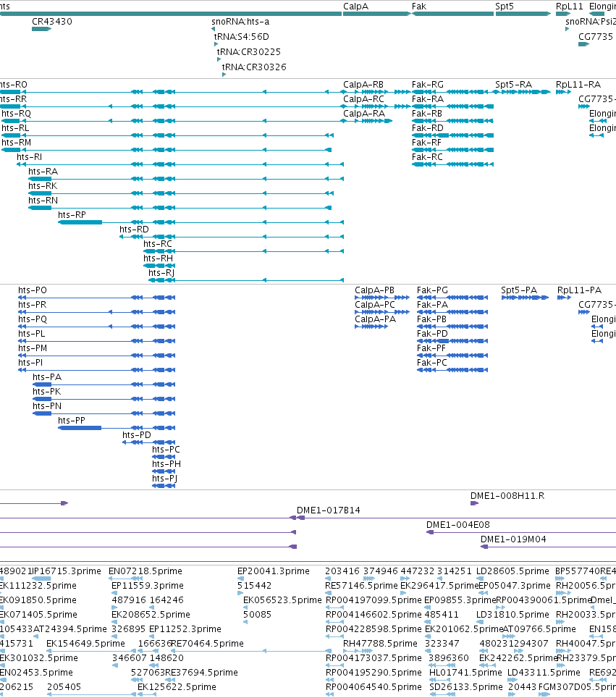Select RP004195290.5prime EST label
Viewport: 616px width, 698px height.
click(374, 673)
